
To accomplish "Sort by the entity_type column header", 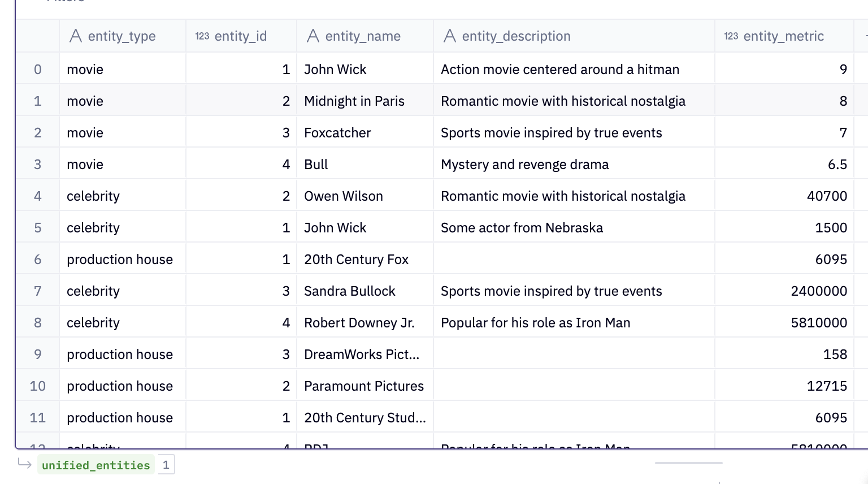I will pos(123,36).
